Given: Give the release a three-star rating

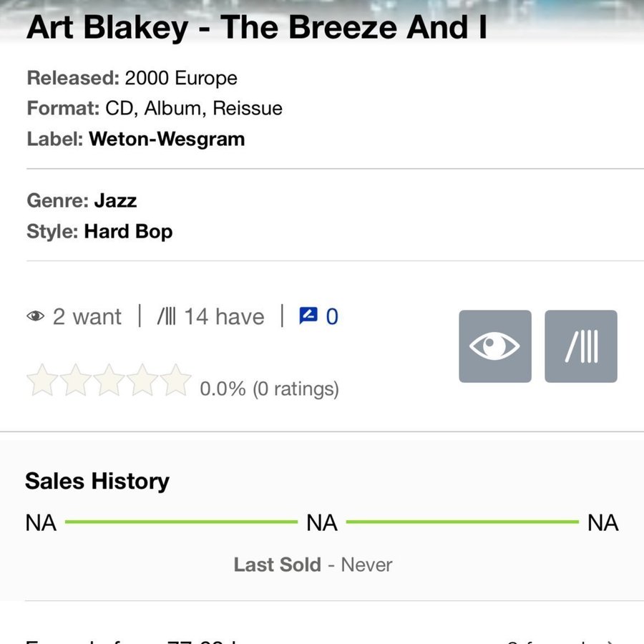Looking at the screenshot, I should click(109, 380).
